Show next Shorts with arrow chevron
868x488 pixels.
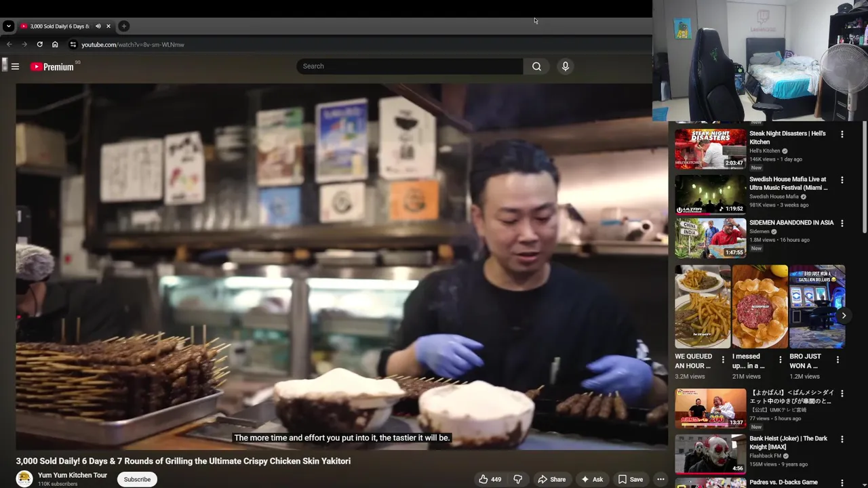click(844, 316)
